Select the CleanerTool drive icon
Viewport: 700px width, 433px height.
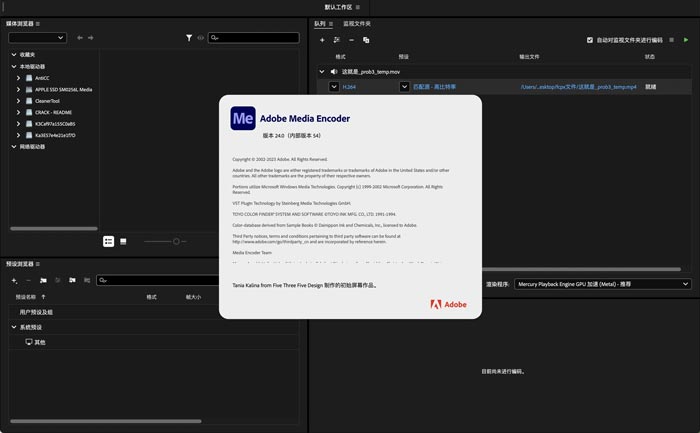(29, 101)
